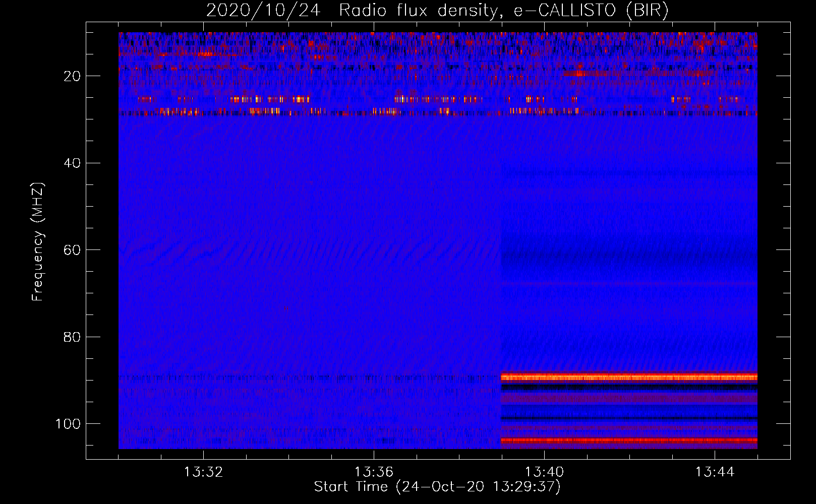Click the 40 MHz frequency tick label
Screen dimensions: 816x504
[x=73, y=163]
